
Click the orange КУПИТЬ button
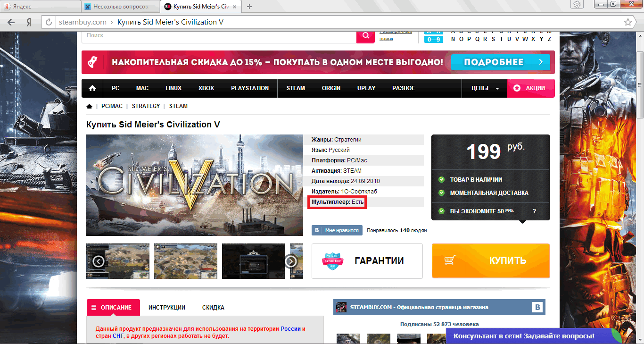coord(491,260)
